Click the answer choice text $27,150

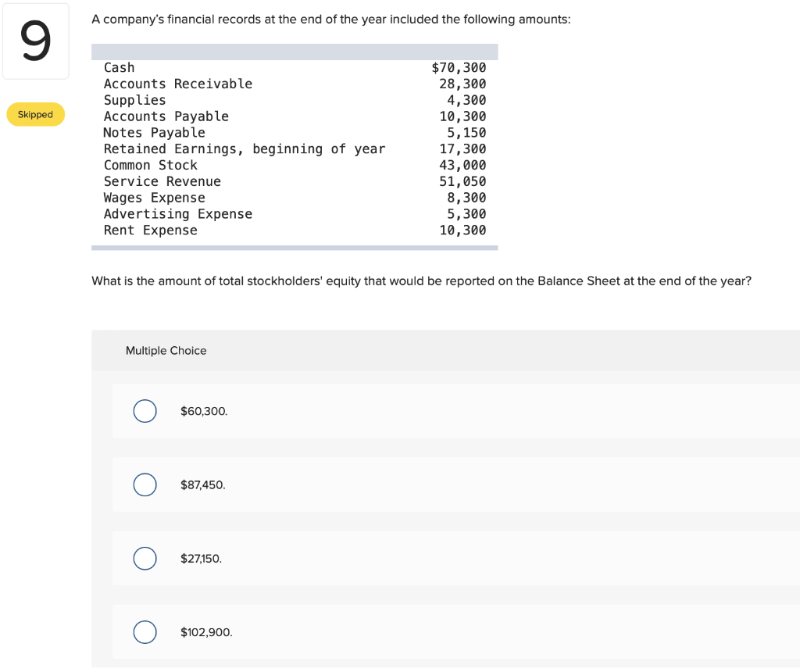tap(202, 558)
